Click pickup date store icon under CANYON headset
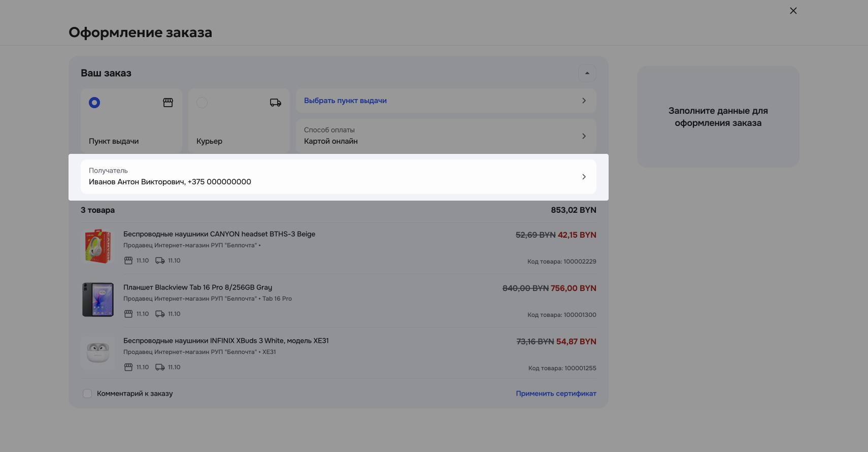Screen dimensions: 868x452 128,261
